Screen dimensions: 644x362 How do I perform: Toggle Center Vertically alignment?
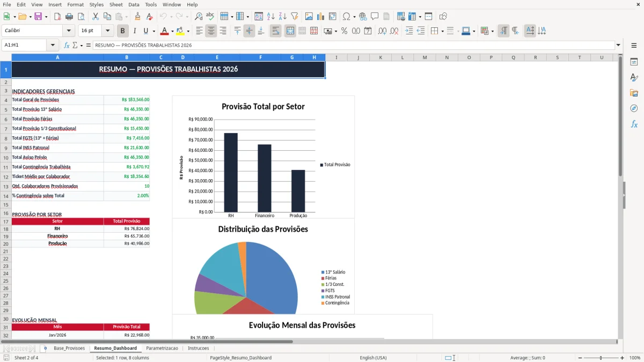tap(249, 31)
